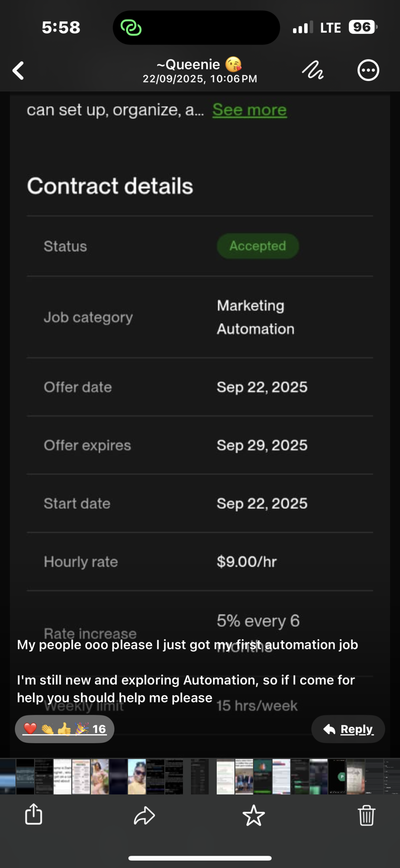This screenshot has height=868, width=400.
Task: Select thumbnail of person wearing sunglasses
Action: click(137, 776)
